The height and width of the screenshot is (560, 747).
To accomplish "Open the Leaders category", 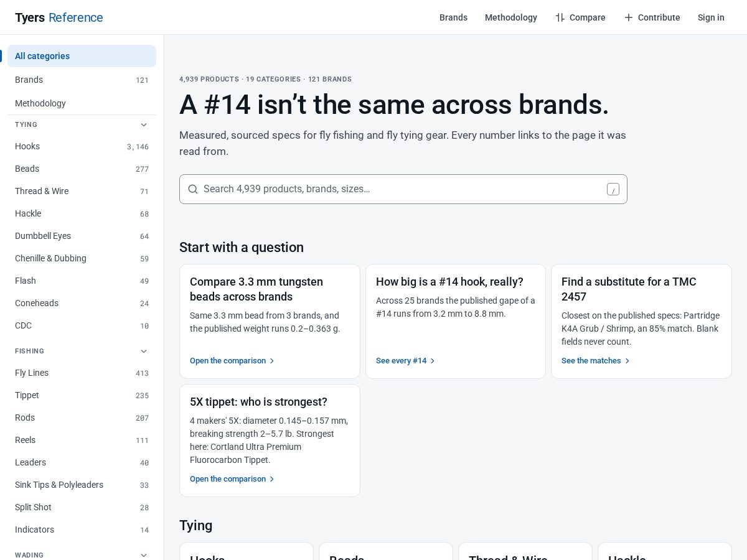I will click(82, 462).
